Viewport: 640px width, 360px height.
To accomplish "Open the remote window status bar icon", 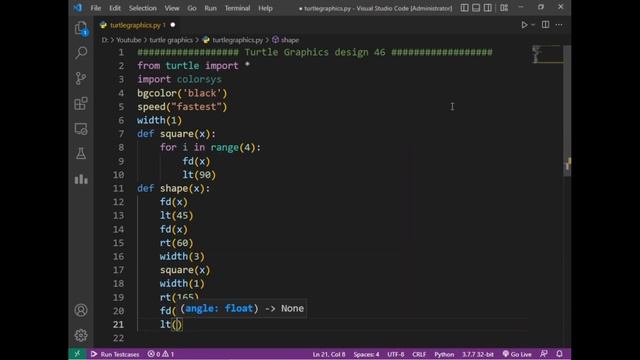I will [77, 354].
